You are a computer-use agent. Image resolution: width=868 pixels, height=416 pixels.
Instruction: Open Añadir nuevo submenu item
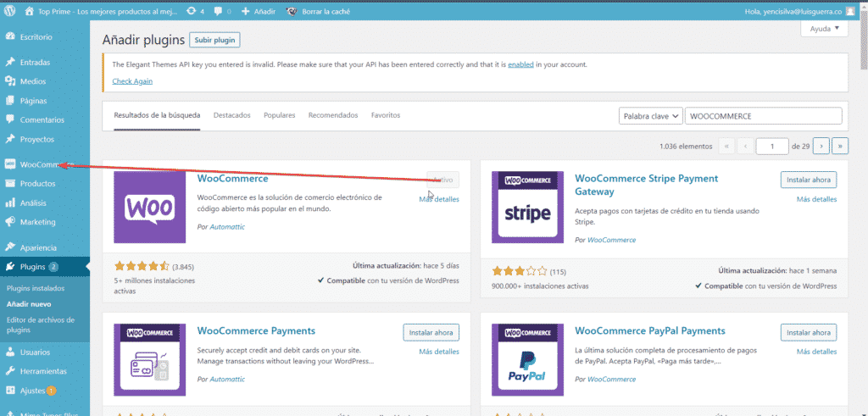click(29, 303)
